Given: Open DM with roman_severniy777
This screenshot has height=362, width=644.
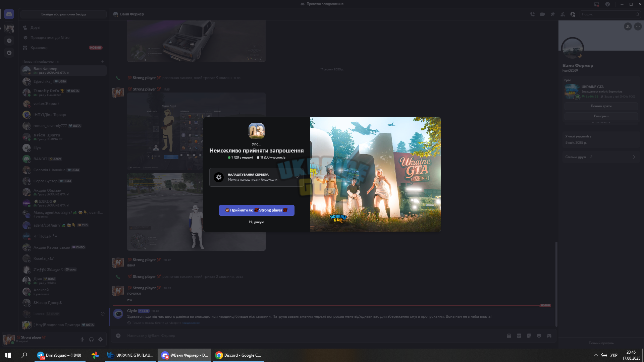Looking at the screenshot, I should (64, 126).
